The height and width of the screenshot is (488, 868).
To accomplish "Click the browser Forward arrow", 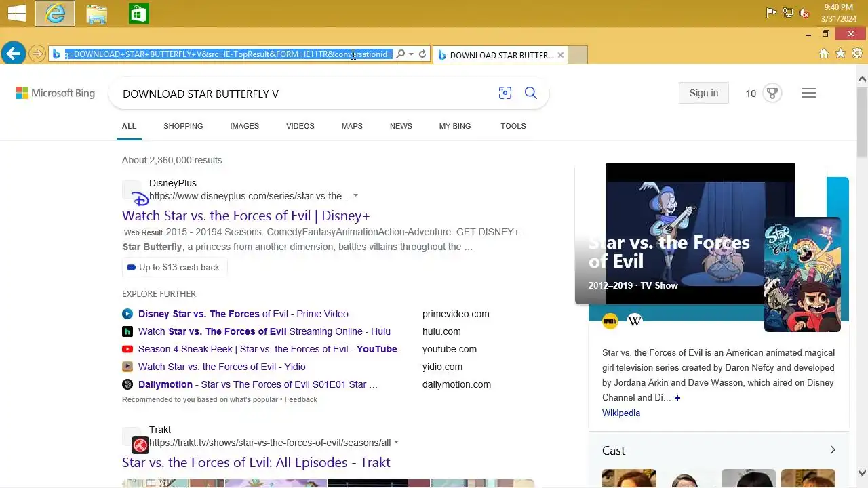I will click(x=37, y=54).
